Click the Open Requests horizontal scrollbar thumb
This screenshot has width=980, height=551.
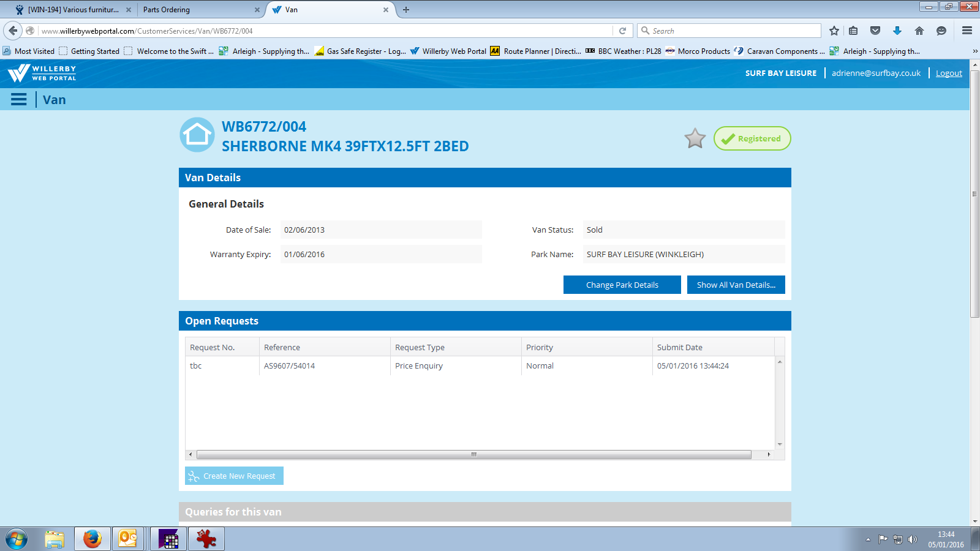click(474, 454)
